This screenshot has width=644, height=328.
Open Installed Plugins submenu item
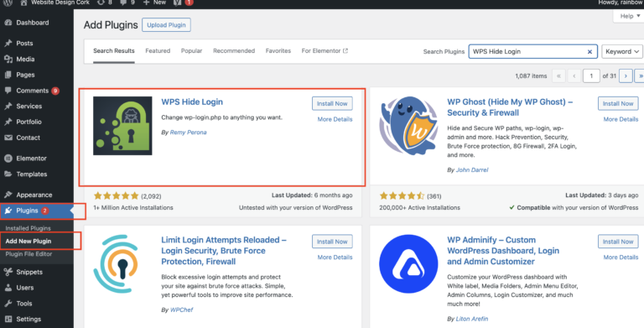pyautogui.click(x=28, y=228)
